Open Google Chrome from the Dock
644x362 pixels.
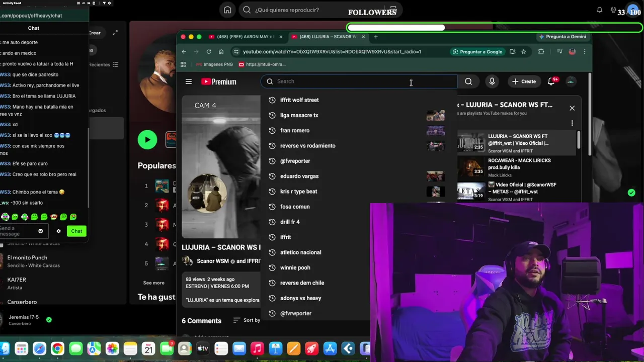(57, 349)
